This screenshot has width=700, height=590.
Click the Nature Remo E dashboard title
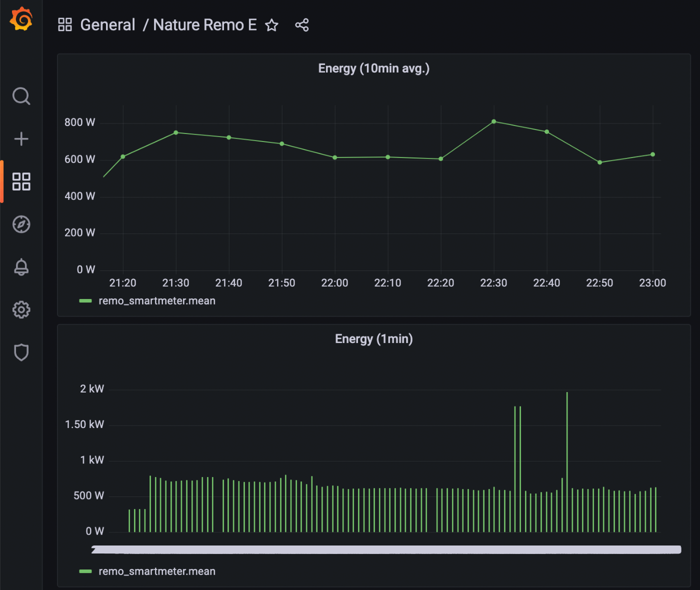click(x=204, y=24)
